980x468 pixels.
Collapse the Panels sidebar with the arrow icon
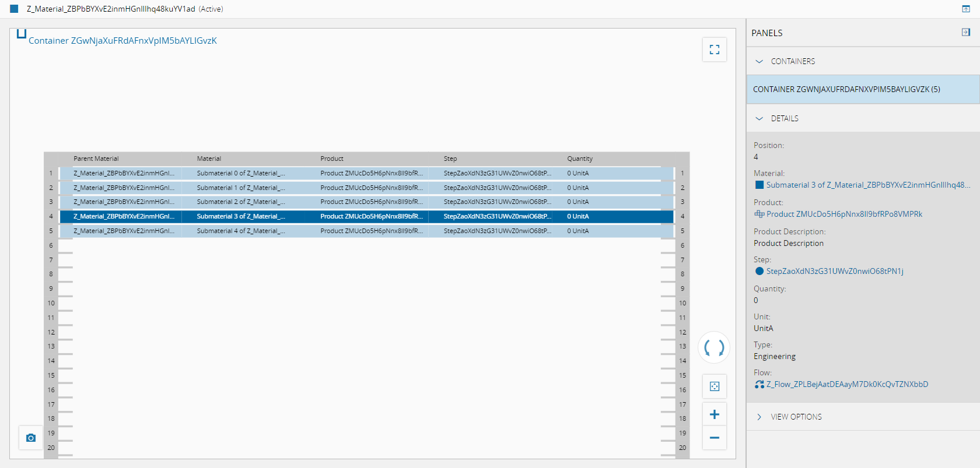click(x=966, y=33)
